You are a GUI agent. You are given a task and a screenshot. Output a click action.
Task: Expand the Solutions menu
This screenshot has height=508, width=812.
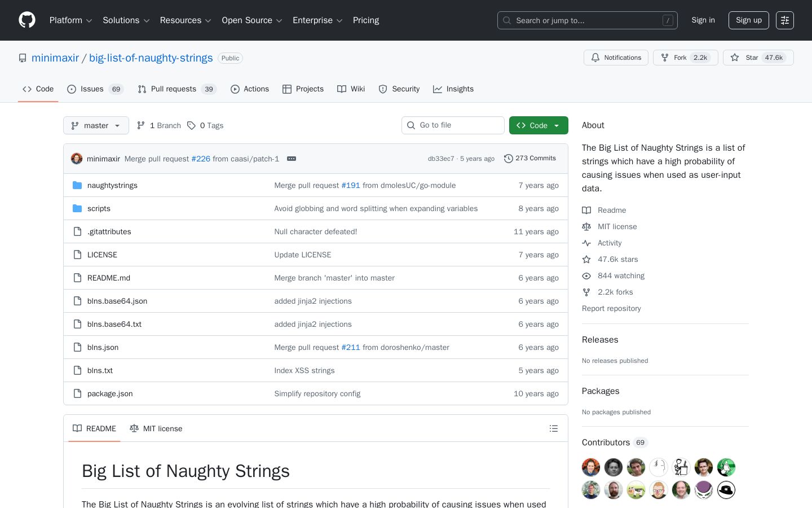coord(126,20)
